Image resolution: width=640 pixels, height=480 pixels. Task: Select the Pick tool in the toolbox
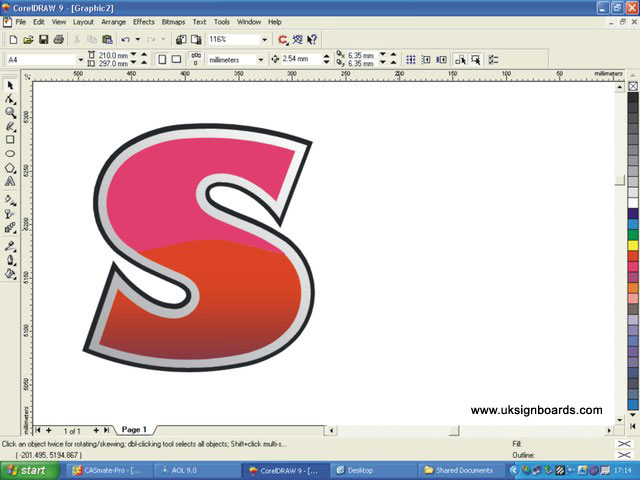[x=10, y=85]
